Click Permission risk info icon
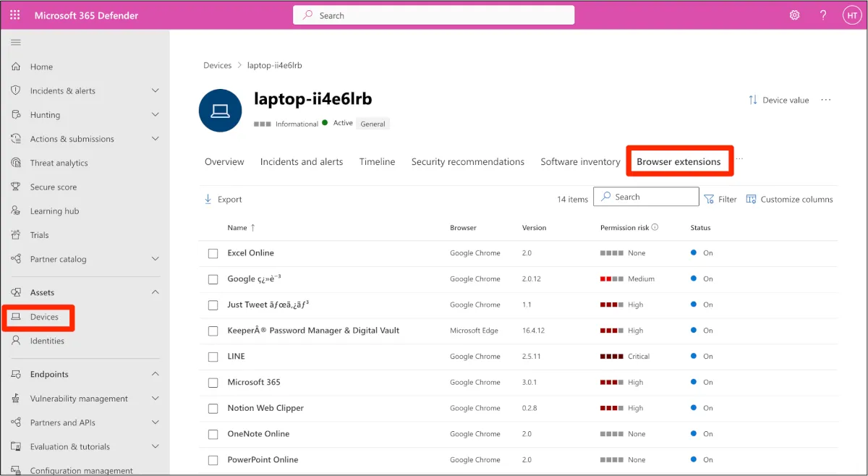The height and width of the screenshot is (476, 868). click(655, 227)
